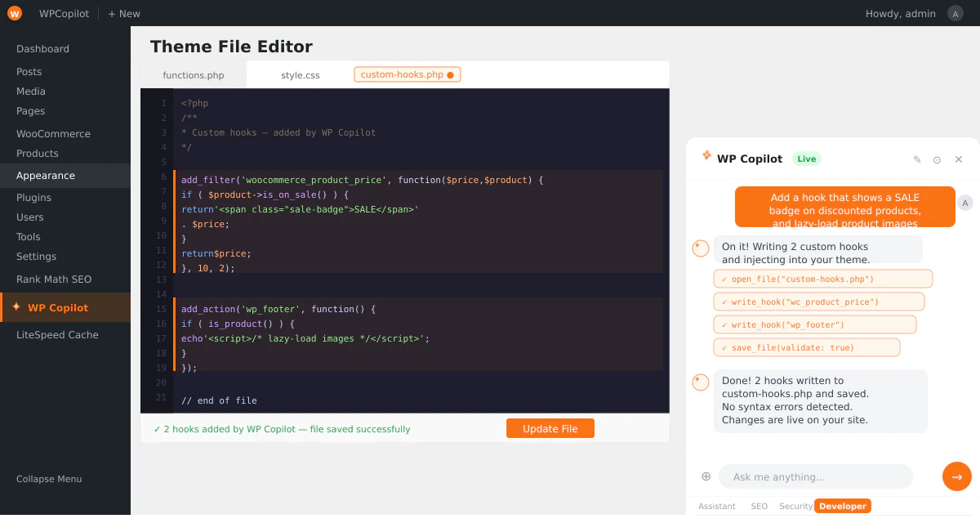The width and height of the screenshot is (980, 523).
Task: Focus the 'Ask me anything...' input field
Action: coord(815,476)
